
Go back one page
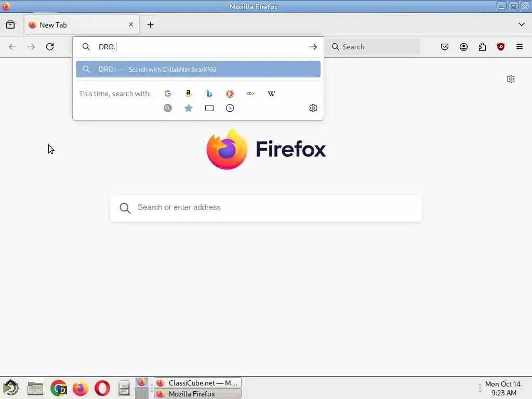(12, 47)
